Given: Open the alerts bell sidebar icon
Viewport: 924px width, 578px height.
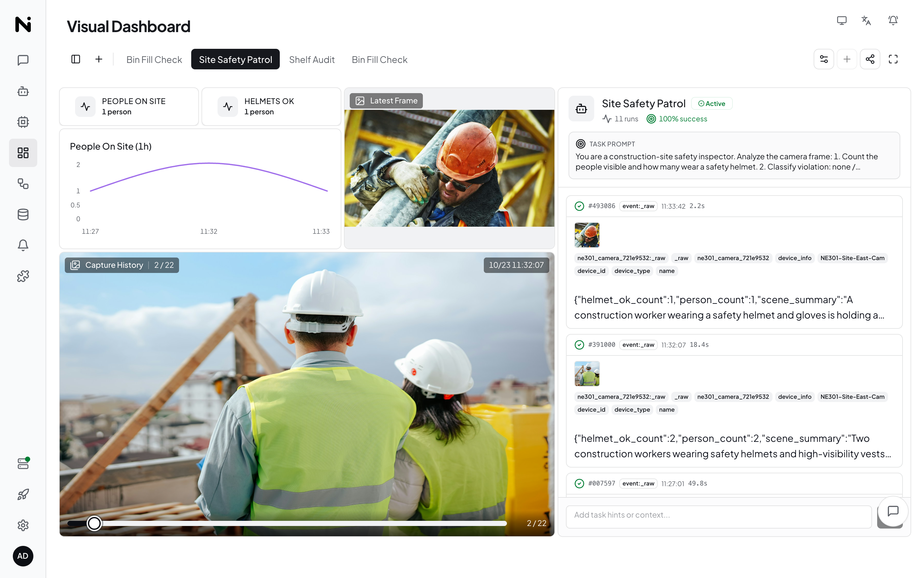Looking at the screenshot, I should click(23, 245).
